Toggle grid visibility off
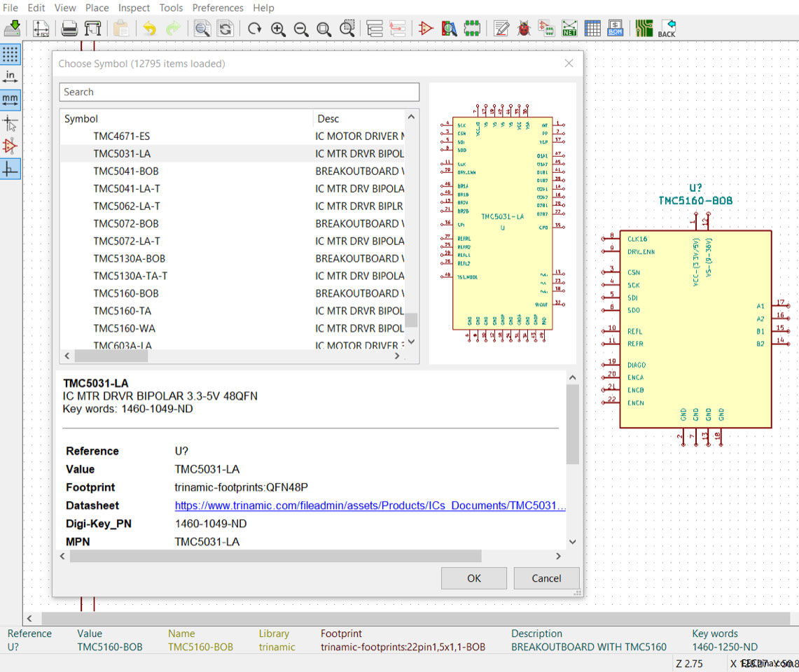The width and height of the screenshot is (799, 672). coord(9,55)
